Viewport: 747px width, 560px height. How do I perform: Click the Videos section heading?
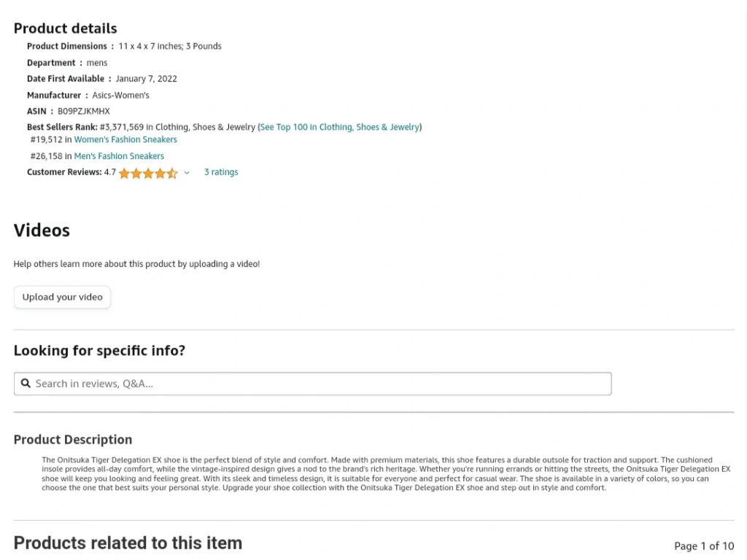pos(42,230)
